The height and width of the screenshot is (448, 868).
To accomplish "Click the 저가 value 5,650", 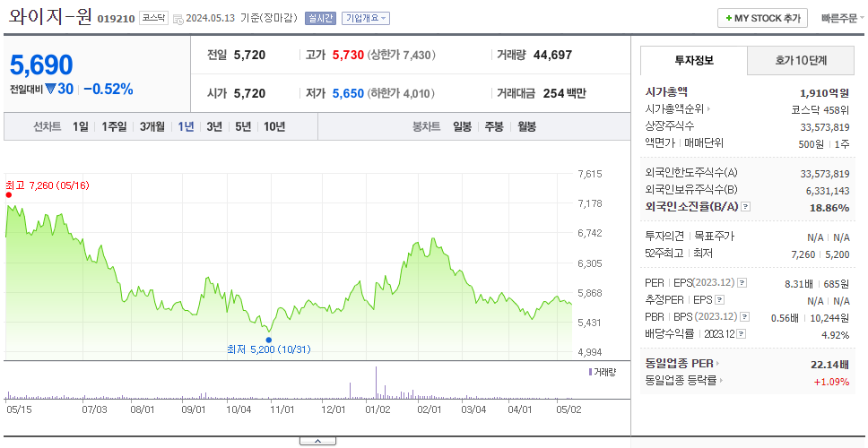I will point(348,93).
